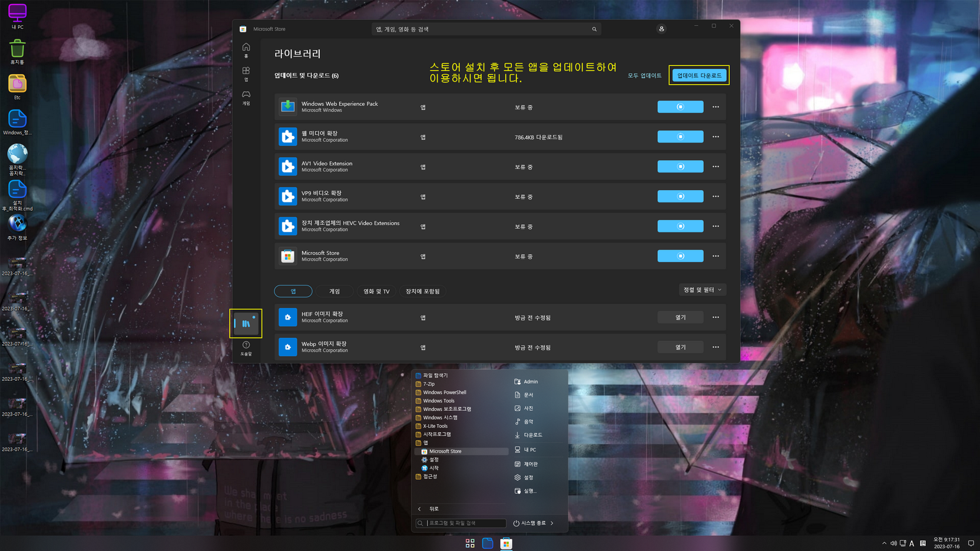The height and width of the screenshot is (551, 980).
Task: Open Microsoft Store from start menu list
Action: click(462, 452)
